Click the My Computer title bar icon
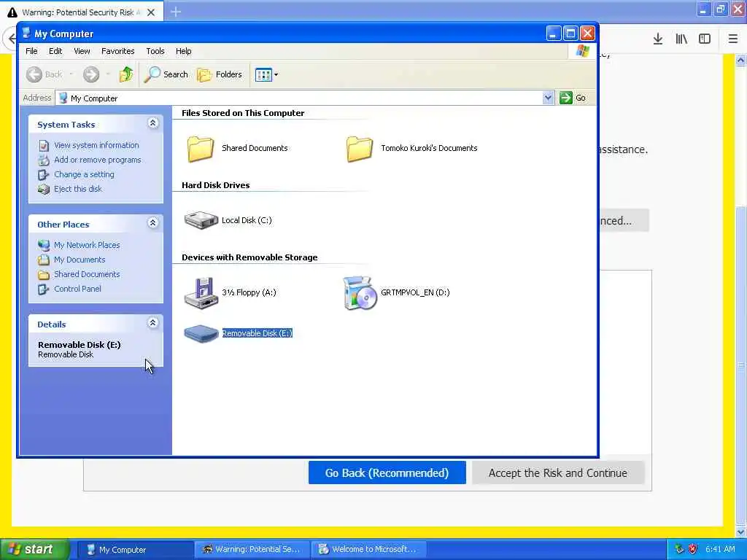The width and height of the screenshot is (747, 560). (x=26, y=34)
